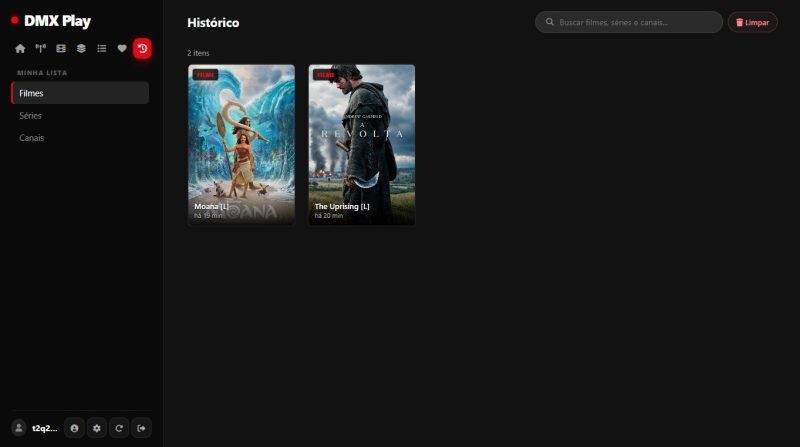The height and width of the screenshot is (447, 800).
Task: Open favorites heart icon
Action: click(x=122, y=48)
